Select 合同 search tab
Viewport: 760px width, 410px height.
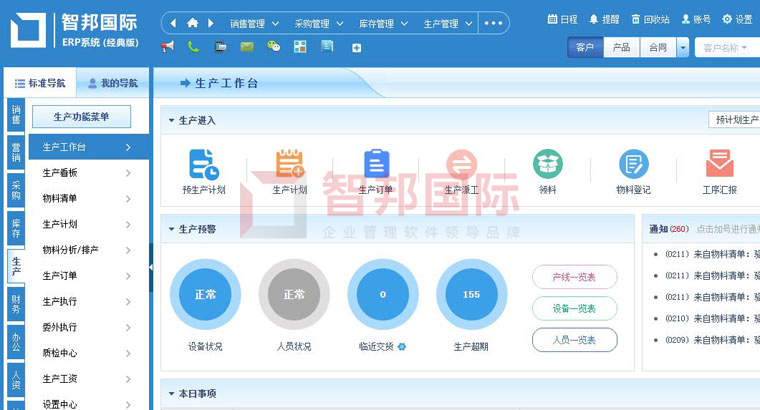click(658, 47)
